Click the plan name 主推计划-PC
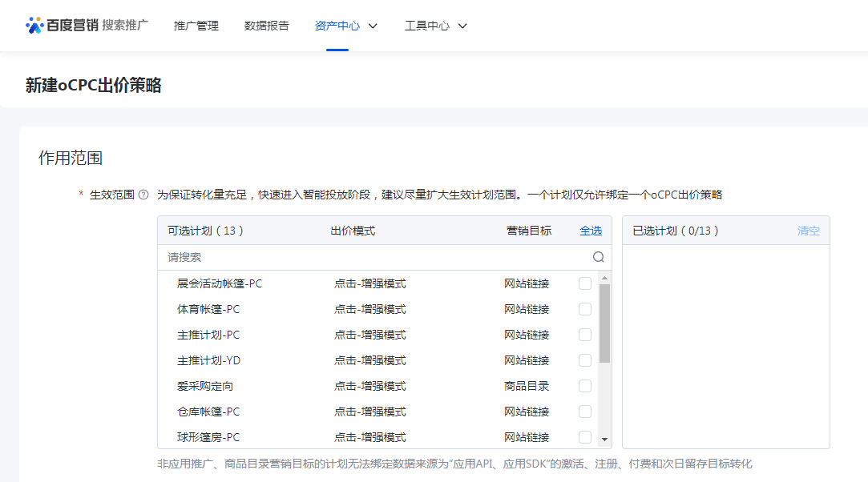Image resolution: width=868 pixels, height=482 pixels. pyautogui.click(x=208, y=335)
